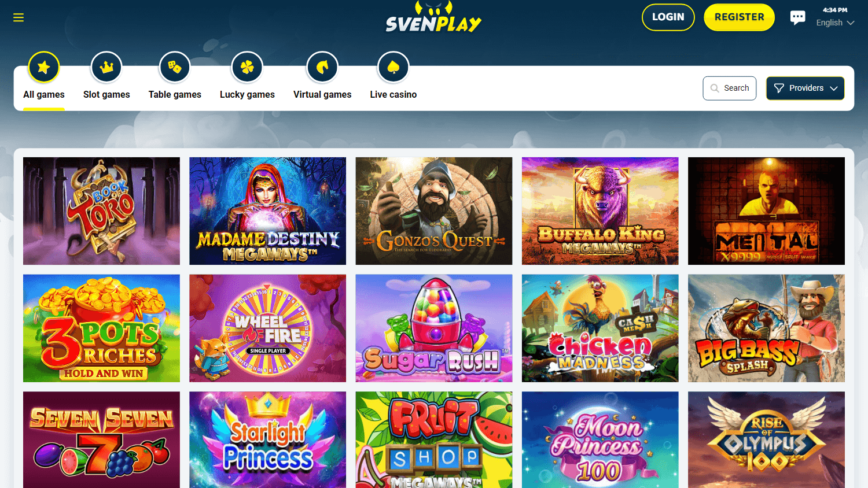Screen dimensions: 868x488
Task: Switch to the Live casino tab
Action: click(x=393, y=94)
